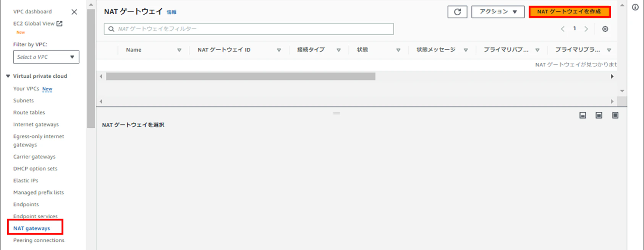Close the VPC navigation sidebar
Screen dimensions: 644x250
pyautogui.click(x=74, y=12)
